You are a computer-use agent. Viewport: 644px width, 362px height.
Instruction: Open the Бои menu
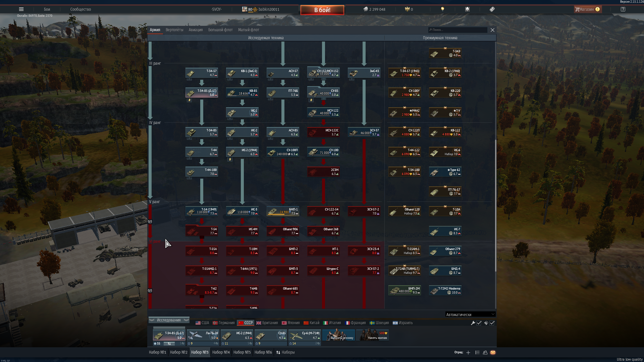(47, 9)
